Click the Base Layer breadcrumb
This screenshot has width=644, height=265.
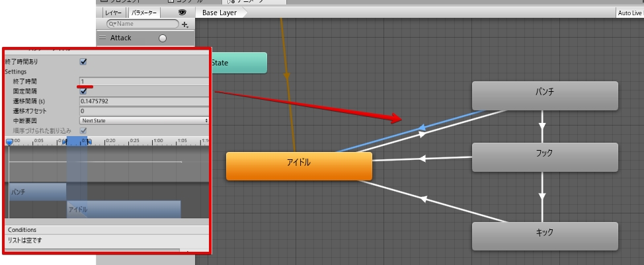point(220,13)
